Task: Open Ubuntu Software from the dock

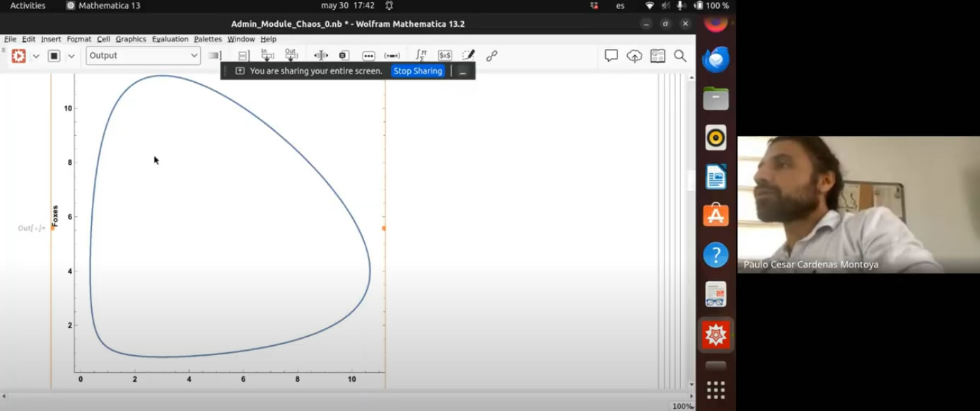Action: tap(716, 215)
